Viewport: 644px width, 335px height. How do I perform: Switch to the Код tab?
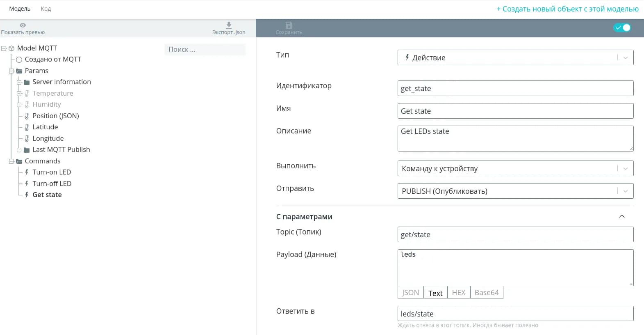46,9
